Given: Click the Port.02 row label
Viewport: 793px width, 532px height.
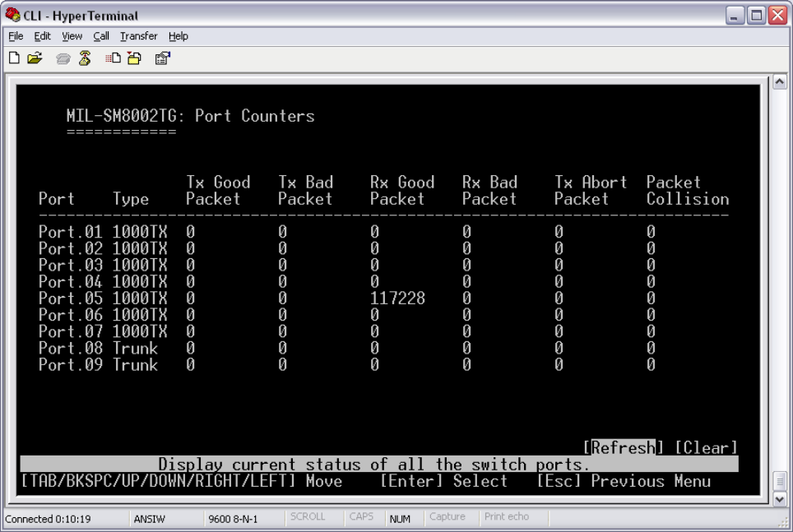Looking at the screenshot, I should point(71,248).
